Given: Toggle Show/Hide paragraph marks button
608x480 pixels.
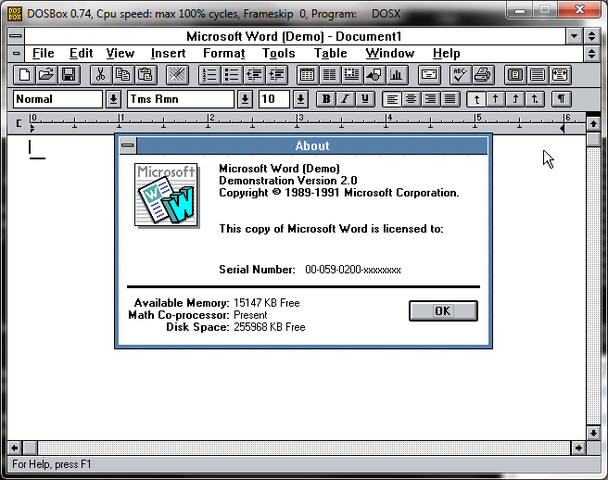Looking at the screenshot, I should point(561,99).
